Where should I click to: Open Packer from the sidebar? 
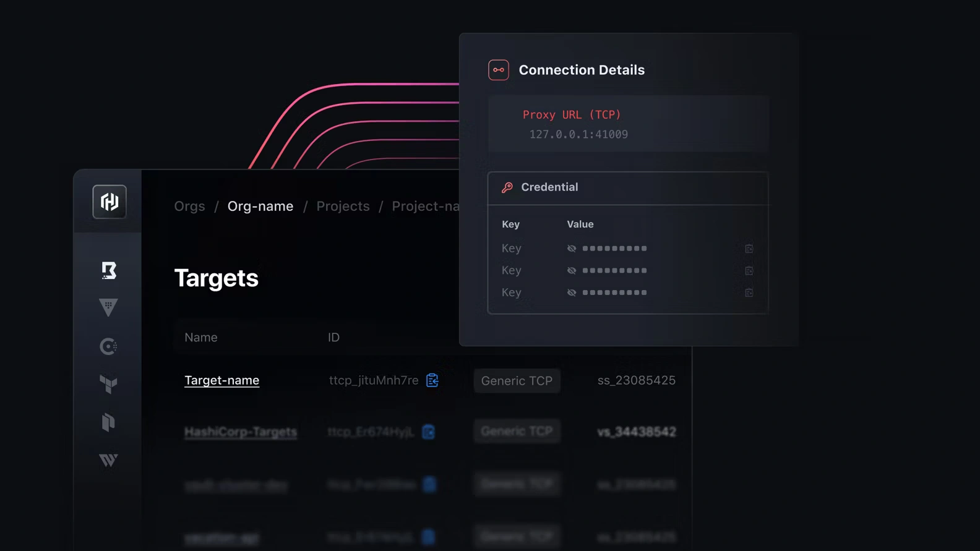point(108,422)
